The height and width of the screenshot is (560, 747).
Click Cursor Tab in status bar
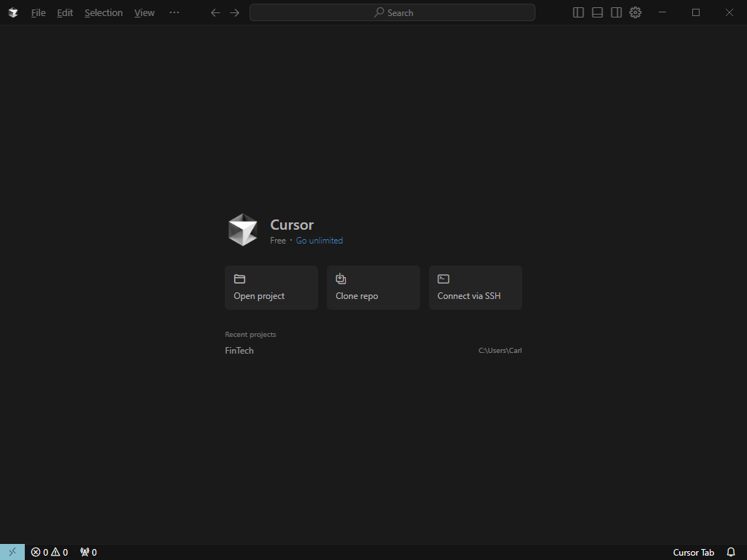tap(693, 553)
